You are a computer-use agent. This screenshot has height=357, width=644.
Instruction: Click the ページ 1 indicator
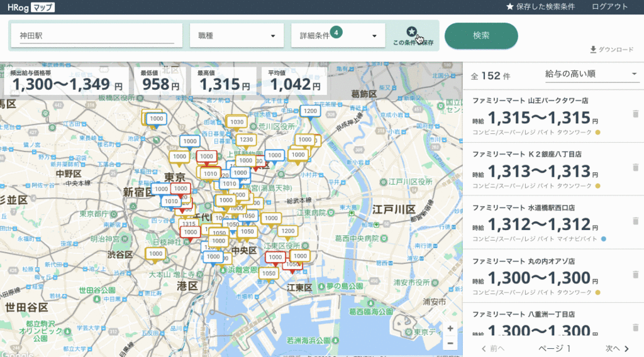(x=555, y=348)
